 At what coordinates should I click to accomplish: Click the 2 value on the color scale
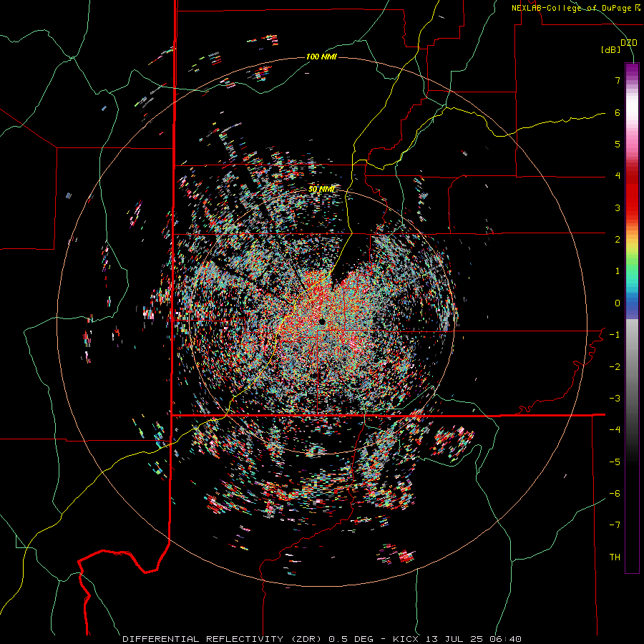tap(618, 240)
